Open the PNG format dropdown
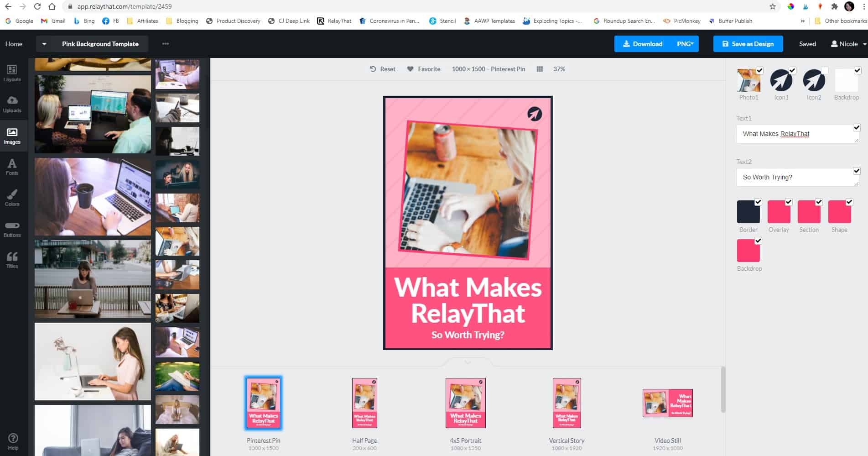The image size is (868, 456). (x=685, y=44)
